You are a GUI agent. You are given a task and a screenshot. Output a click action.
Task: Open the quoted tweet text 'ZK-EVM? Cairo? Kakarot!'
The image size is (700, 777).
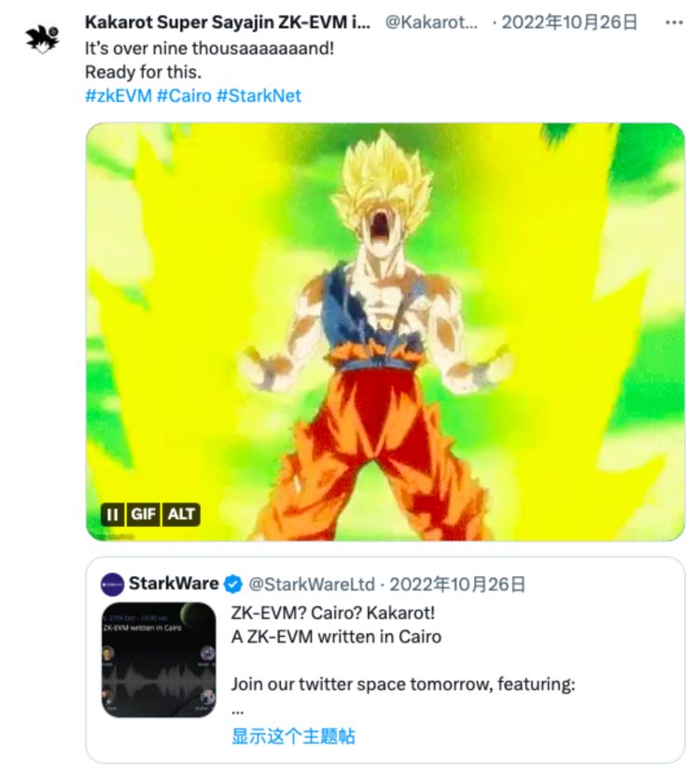[333, 614]
